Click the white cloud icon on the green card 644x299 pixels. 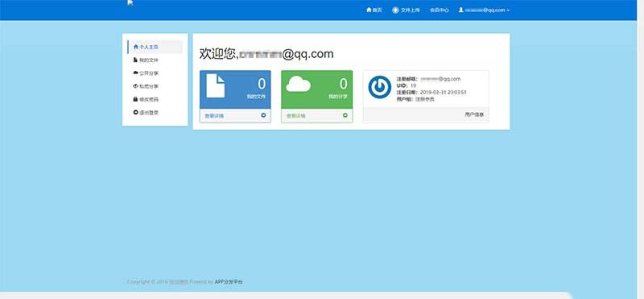298,84
